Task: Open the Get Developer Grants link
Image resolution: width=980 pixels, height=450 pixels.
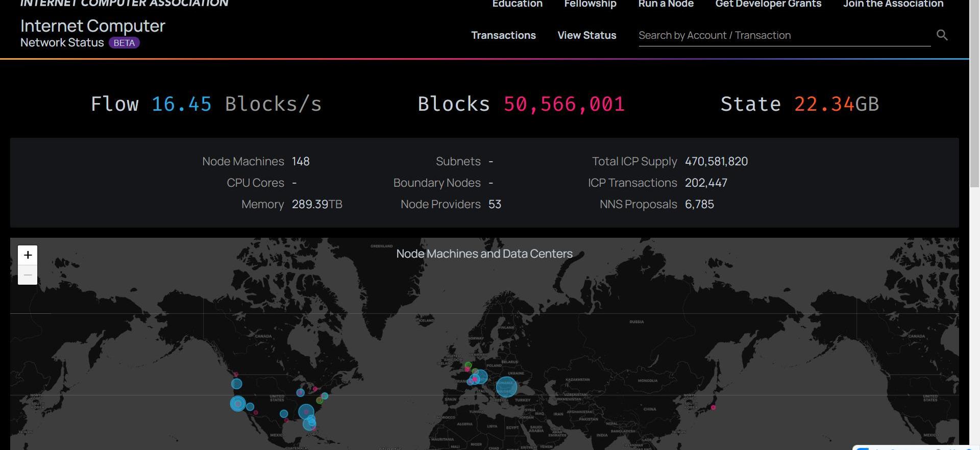Action: pyautogui.click(x=768, y=4)
